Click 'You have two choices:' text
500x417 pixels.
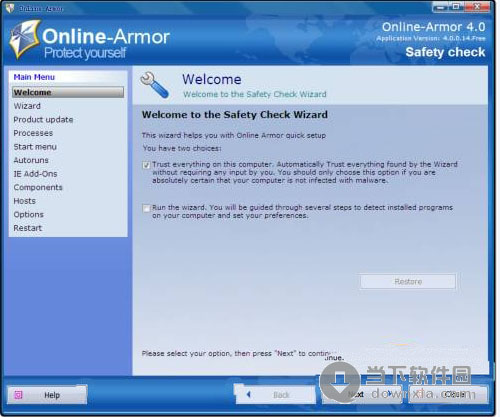coord(182,148)
